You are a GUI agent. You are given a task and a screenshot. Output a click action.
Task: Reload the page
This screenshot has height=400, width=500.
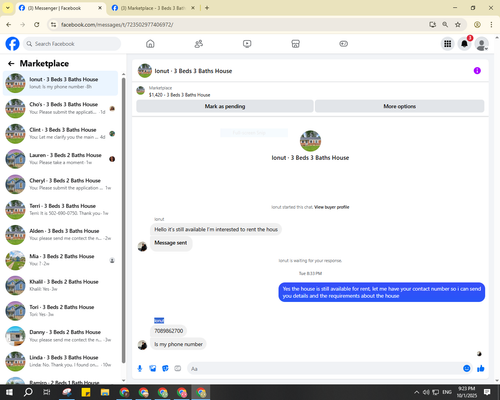37,24
